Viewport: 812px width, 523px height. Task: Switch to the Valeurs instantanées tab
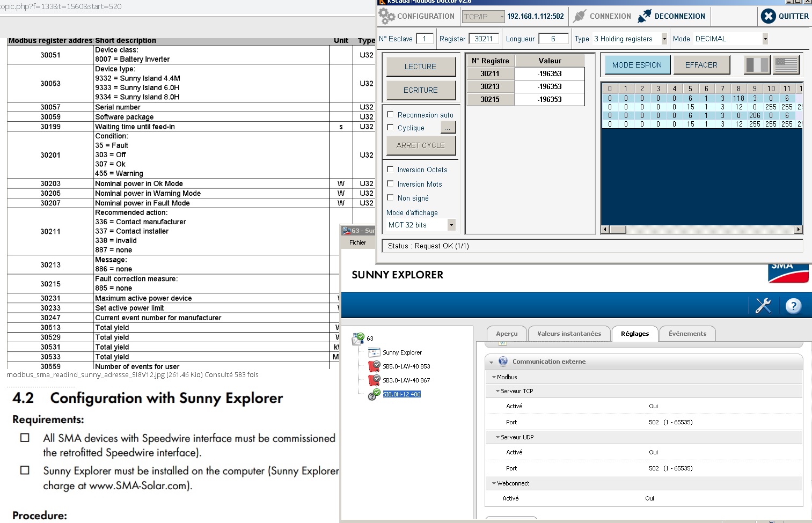pyautogui.click(x=569, y=334)
